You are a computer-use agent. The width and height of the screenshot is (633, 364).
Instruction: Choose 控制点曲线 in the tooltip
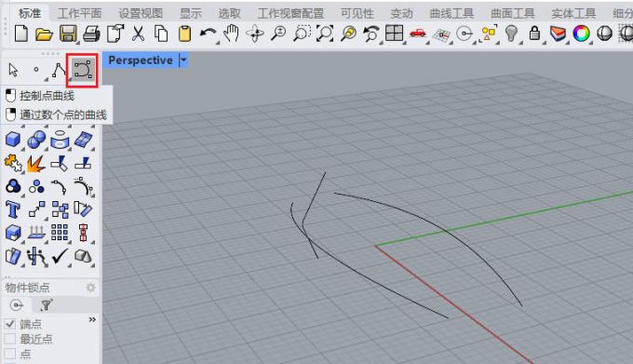click(x=47, y=96)
